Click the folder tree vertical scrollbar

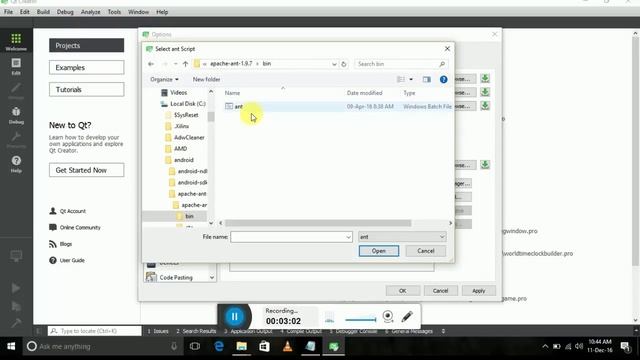(211, 117)
